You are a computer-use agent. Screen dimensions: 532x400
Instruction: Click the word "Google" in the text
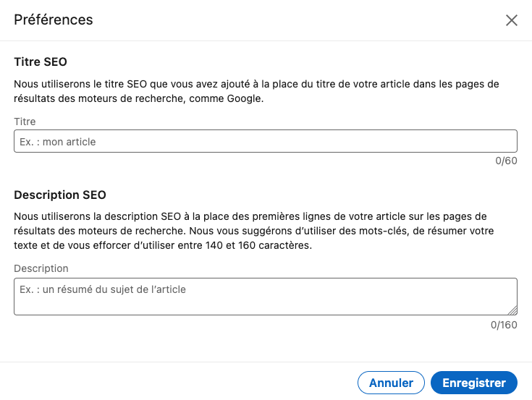244,99
